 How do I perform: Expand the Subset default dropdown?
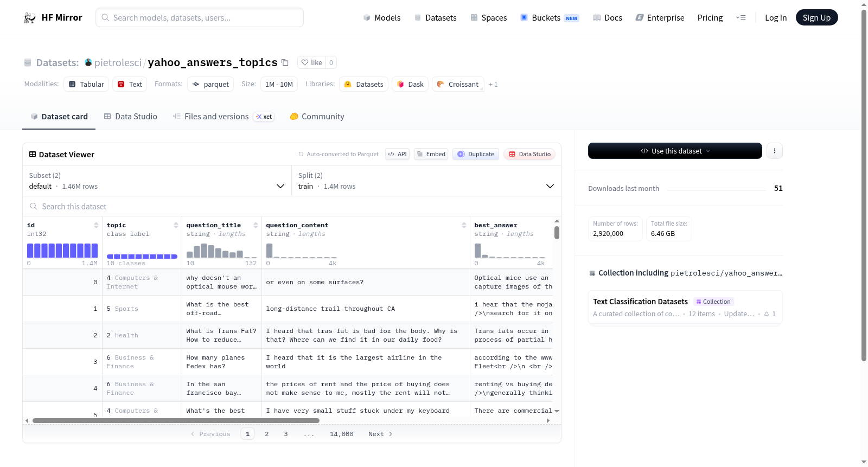[x=157, y=181]
